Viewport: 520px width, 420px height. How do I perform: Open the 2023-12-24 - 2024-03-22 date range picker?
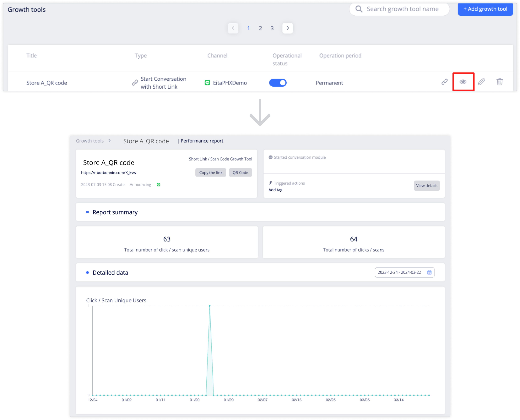tap(399, 272)
